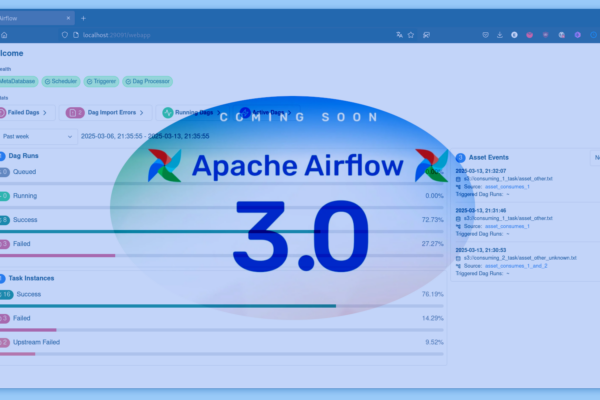Viewport: 600px width, 400px height.
Task: Click the site information page icon before localhost
Action: pos(76,35)
